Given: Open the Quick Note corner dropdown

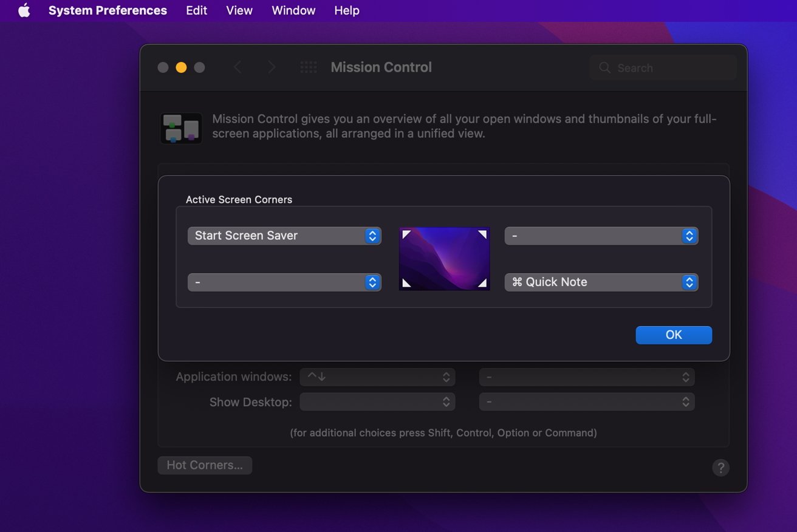Looking at the screenshot, I should coord(601,282).
